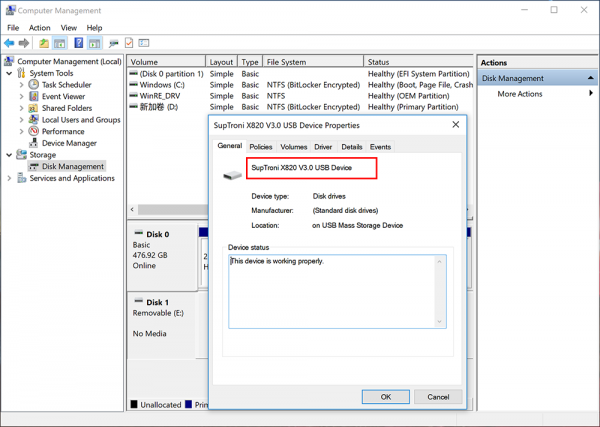The width and height of the screenshot is (600, 427).
Task: Toggle the Show/Hide Console Tree icon
Action: (x=59, y=43)
